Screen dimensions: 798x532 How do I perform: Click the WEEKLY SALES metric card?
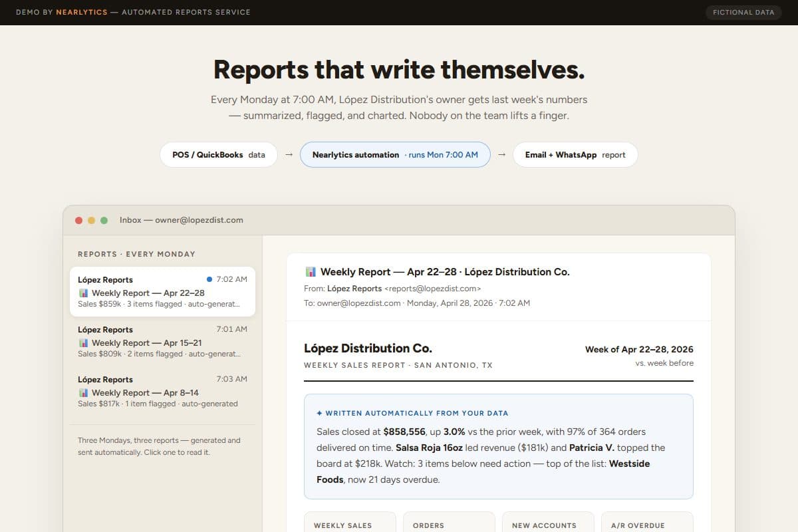point(350,522)
